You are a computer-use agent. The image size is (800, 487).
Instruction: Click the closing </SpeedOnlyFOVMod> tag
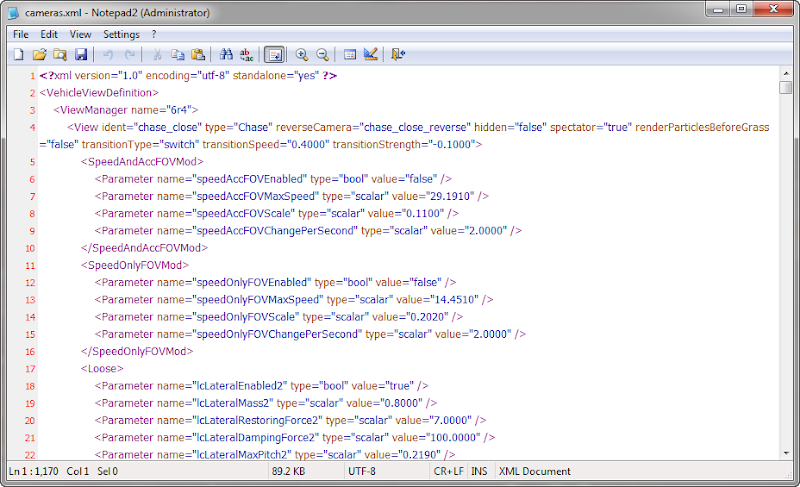coord(137,351)
